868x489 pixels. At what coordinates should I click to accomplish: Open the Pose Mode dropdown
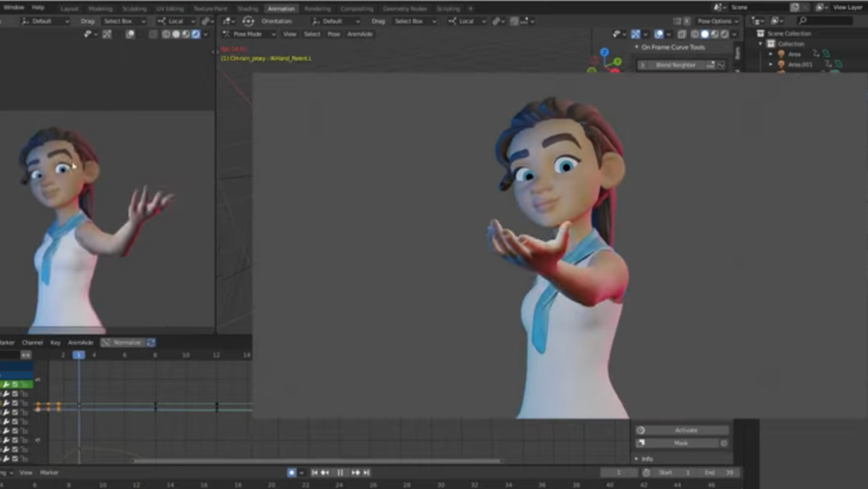click(246, 34)
